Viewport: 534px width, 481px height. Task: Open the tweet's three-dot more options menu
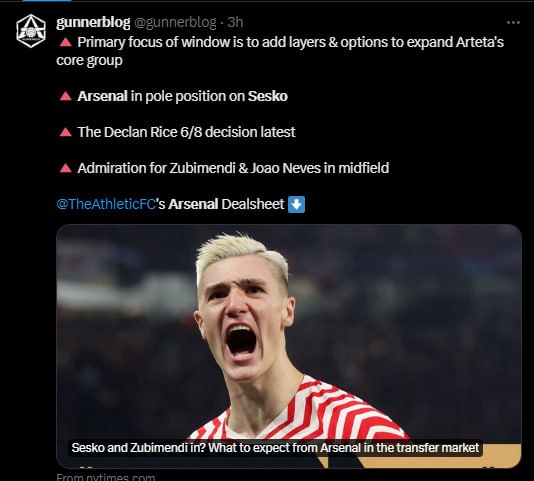point(513,23)
